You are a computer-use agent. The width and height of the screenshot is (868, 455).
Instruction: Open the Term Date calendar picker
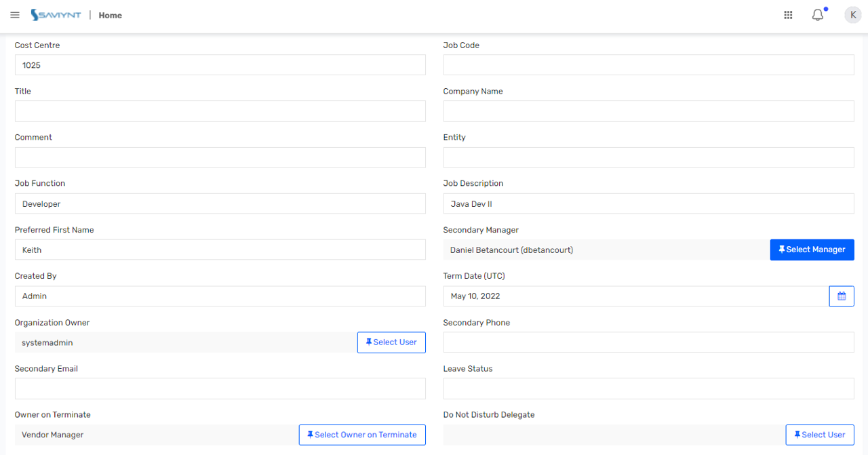coord(842,296)
